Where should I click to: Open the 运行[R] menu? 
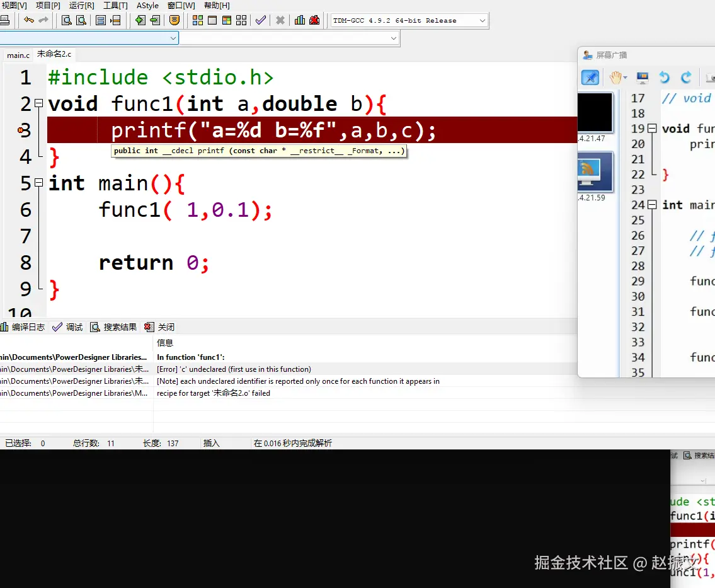pos(82,6)
